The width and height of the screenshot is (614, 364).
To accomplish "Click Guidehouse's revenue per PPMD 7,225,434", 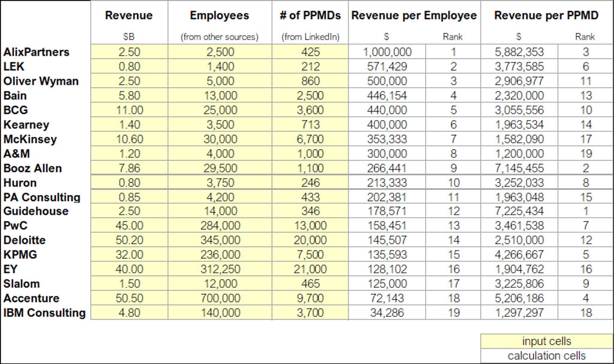I will [x=519, y=211].
